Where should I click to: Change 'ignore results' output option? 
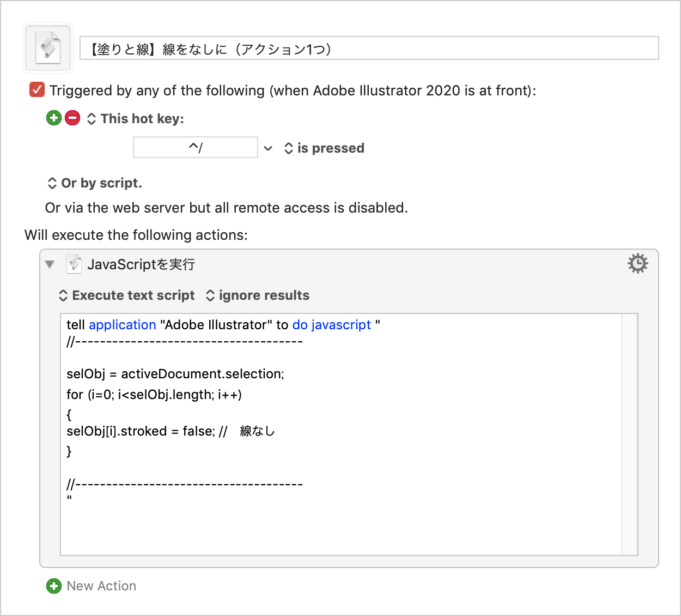257,295
